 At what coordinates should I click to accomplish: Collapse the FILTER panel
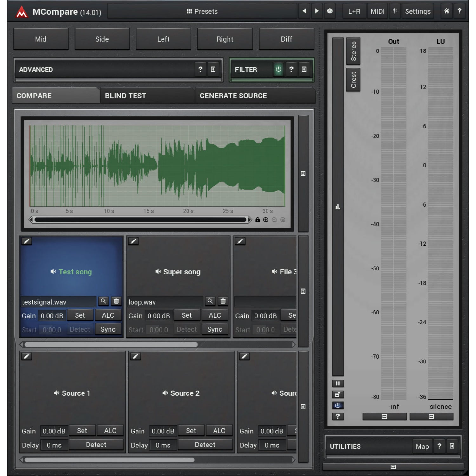(304, 69)
